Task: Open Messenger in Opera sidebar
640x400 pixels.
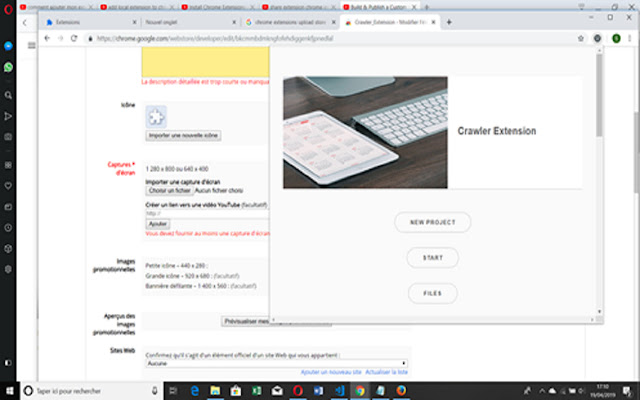Action: 8,46
